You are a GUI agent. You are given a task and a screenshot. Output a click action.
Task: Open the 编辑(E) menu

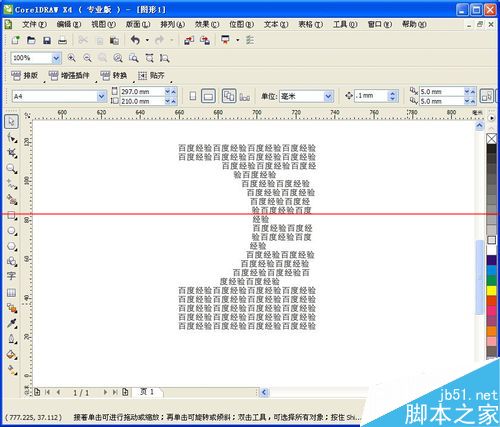69,24
